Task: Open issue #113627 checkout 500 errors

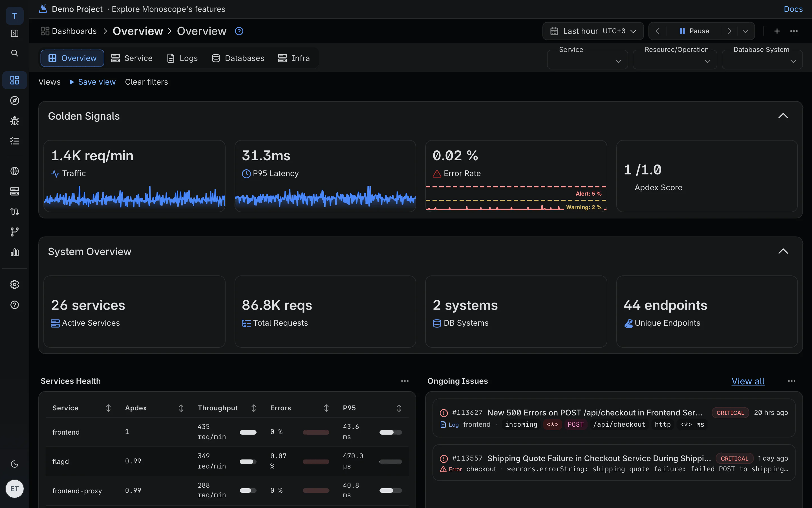Action: pos(613,418)
